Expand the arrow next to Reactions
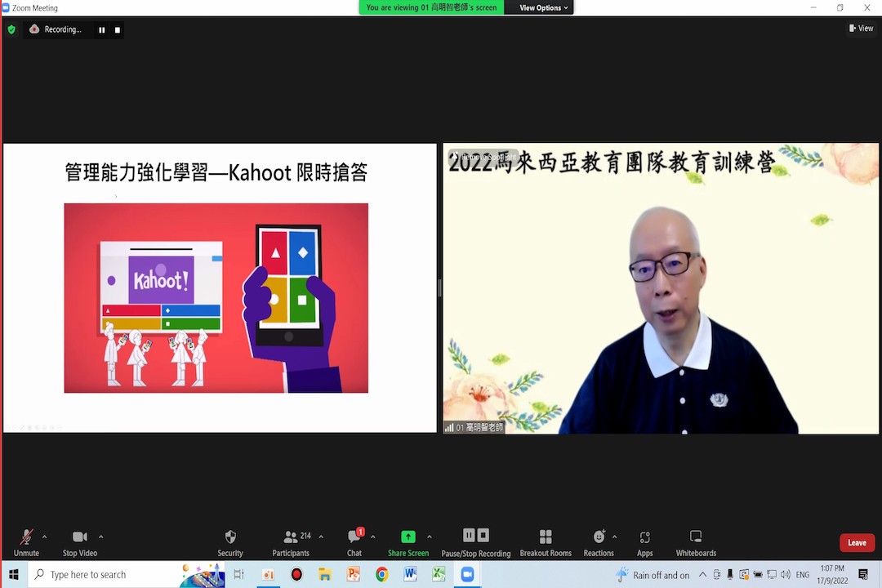 [614, 537]
